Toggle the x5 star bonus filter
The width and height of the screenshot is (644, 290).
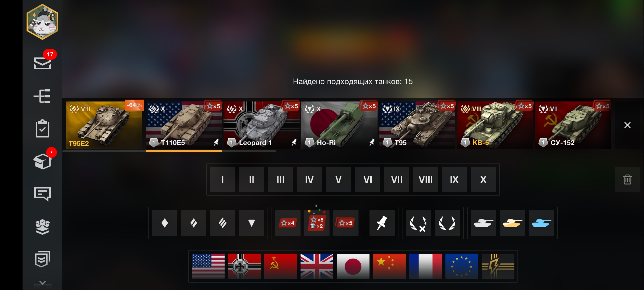tap(346, 223)
